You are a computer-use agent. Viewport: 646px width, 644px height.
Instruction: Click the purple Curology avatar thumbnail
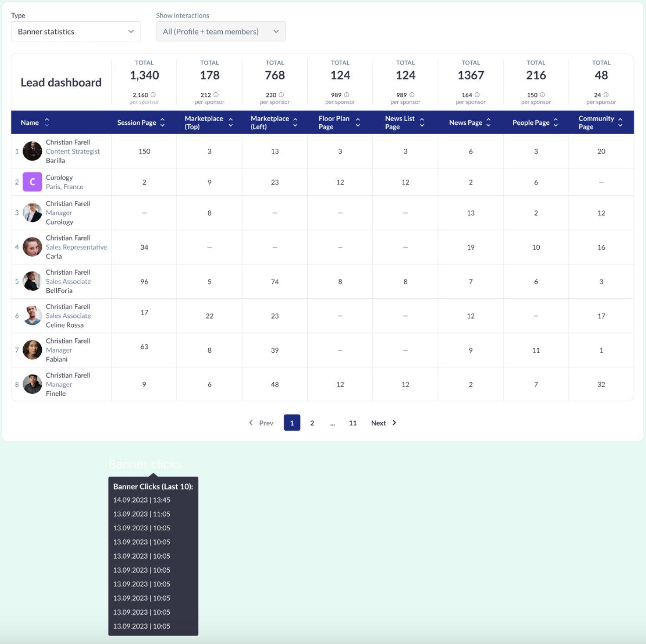click(32, 182)
